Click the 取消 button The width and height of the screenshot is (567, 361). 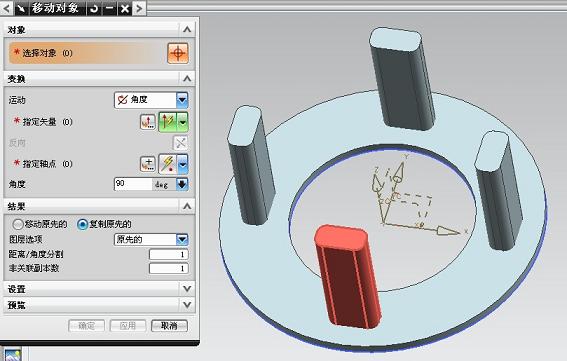click(x=169, y=326)
